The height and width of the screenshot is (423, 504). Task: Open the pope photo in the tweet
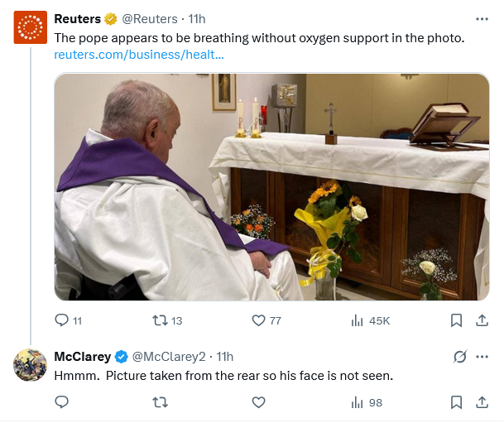click(271, 187)
